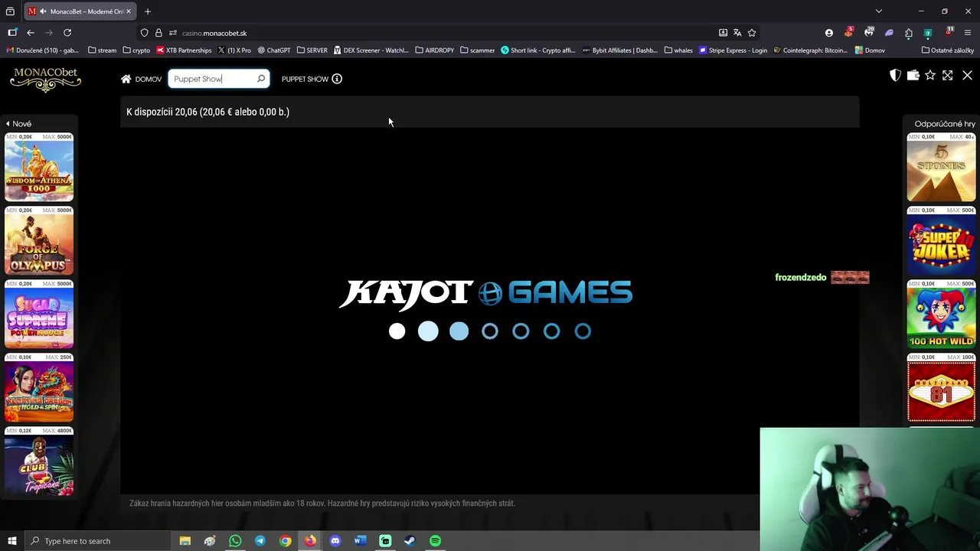The width and height of the screenshot is (980, 551).
Task: Click the browser back arrow
Action: [x=31, y=33]
